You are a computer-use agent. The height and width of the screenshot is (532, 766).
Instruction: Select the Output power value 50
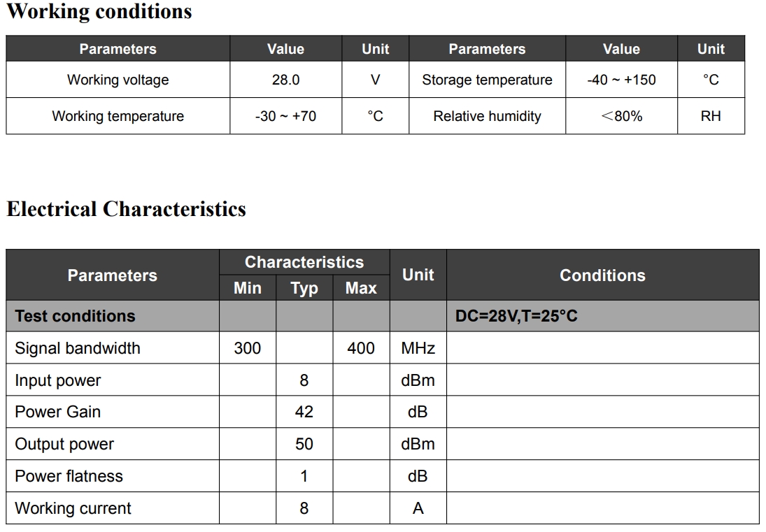click(x=304, y=444)
